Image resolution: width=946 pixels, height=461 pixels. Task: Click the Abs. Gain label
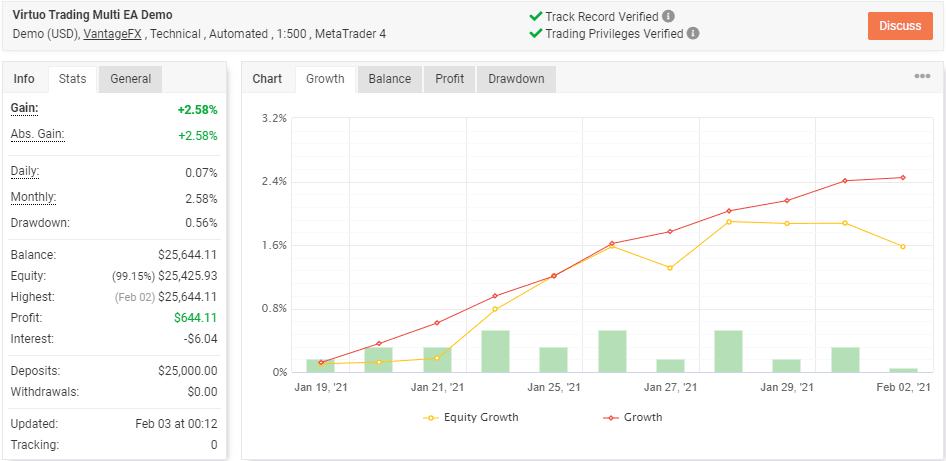[36, 134]
